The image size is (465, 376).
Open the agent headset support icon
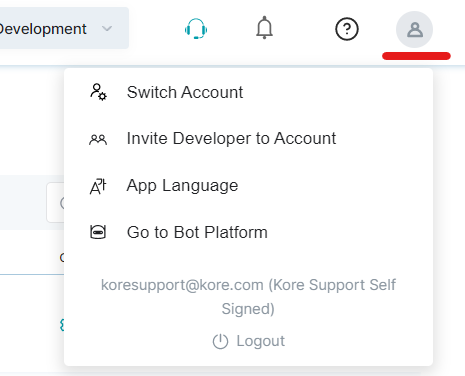point(196,29)
